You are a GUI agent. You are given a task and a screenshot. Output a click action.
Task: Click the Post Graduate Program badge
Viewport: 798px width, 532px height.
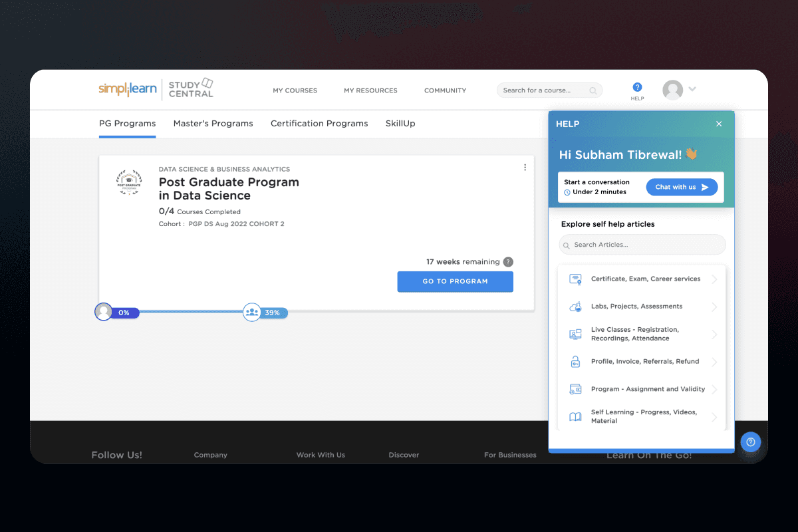[129, 182]
